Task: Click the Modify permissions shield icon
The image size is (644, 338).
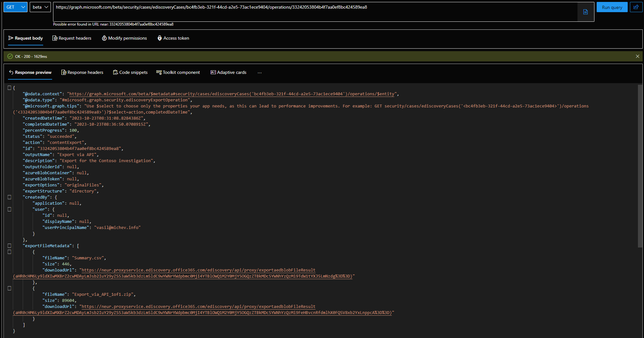Action: tap(104, 38)
